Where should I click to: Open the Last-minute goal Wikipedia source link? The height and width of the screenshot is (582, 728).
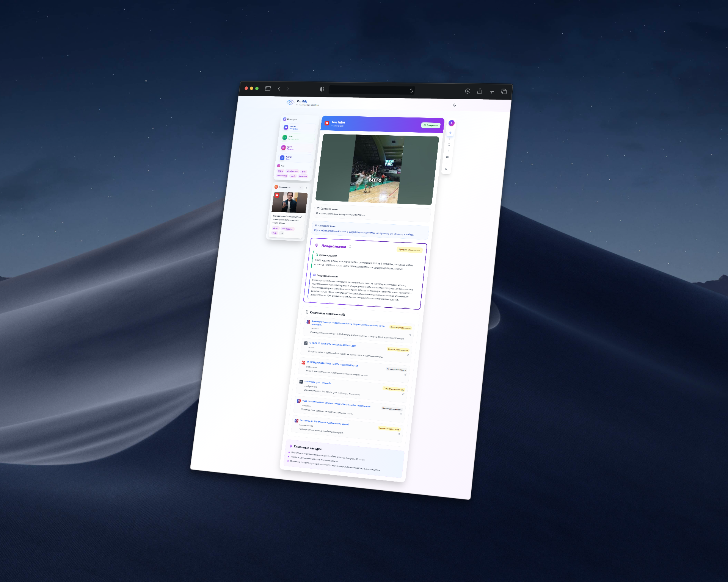click(x=317, y=382)
